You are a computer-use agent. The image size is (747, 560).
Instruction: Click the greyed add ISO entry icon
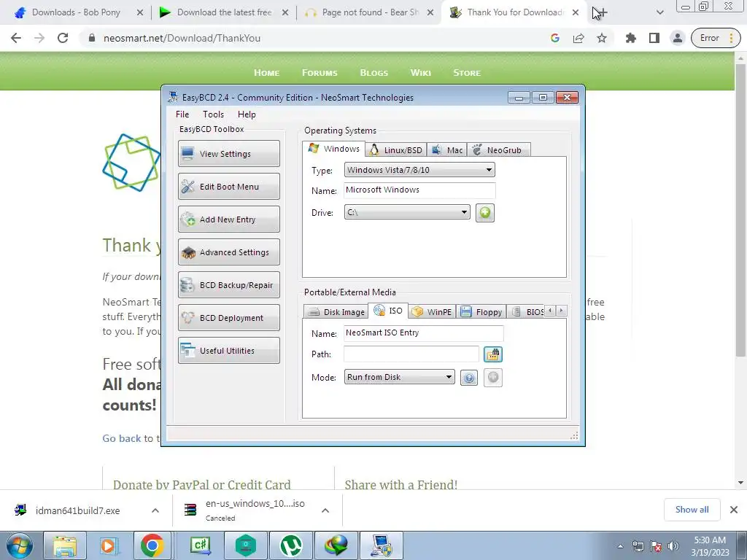coord(492,378)
